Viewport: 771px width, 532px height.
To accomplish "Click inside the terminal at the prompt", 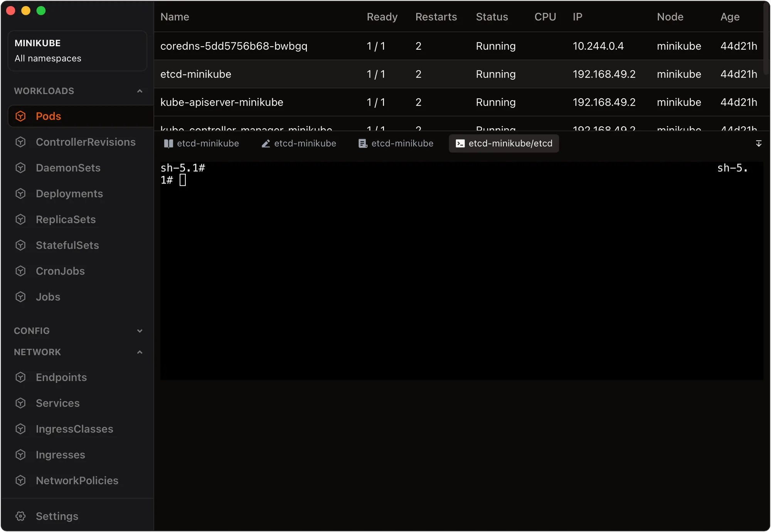I will [183, 180].
